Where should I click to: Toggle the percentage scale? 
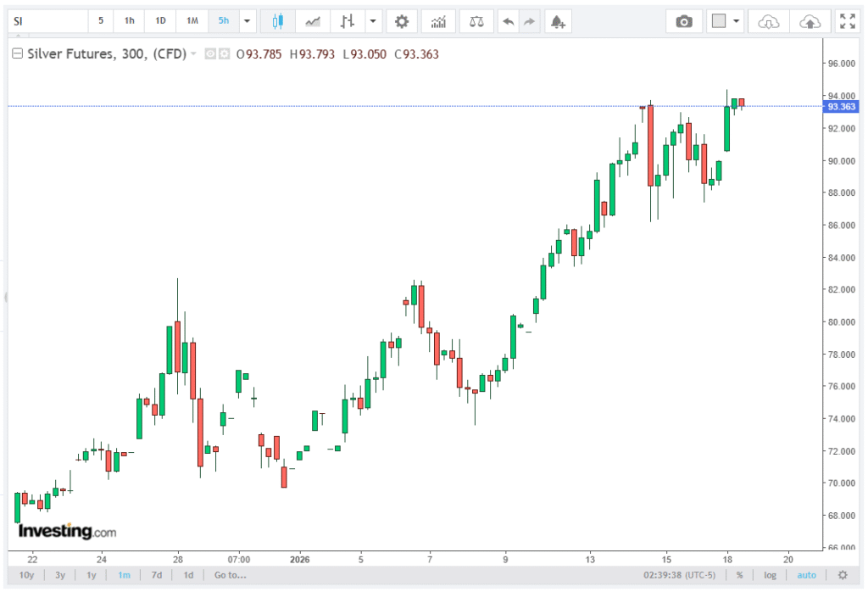(739, 575)
